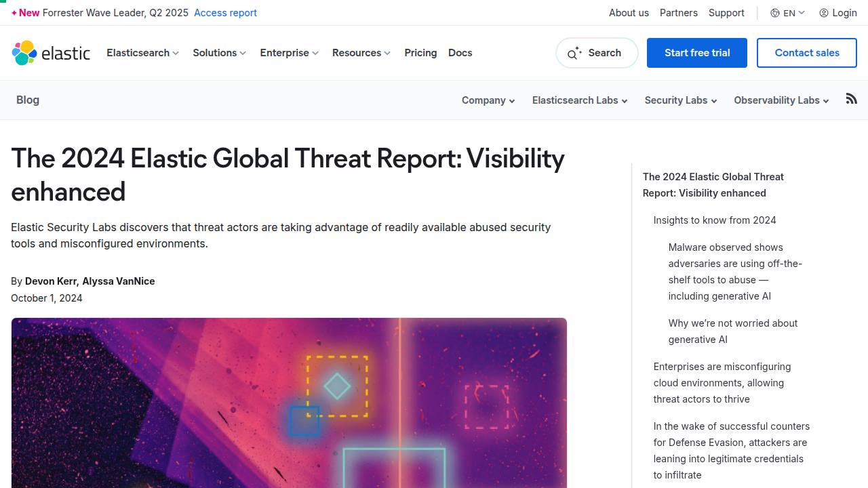Jump to 'In the wake of successful counters' section
The image size is (868, 488).
click(x=732, y=451)
